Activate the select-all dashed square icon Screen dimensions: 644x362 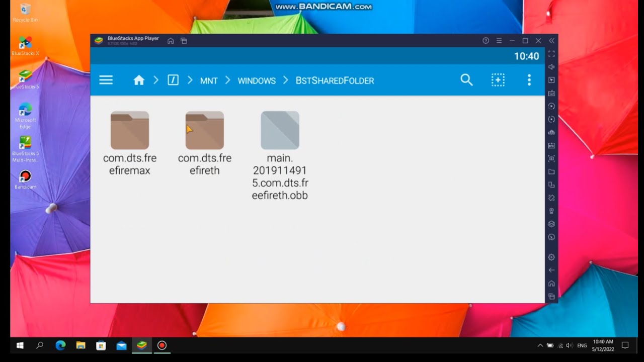coord(498,80)
